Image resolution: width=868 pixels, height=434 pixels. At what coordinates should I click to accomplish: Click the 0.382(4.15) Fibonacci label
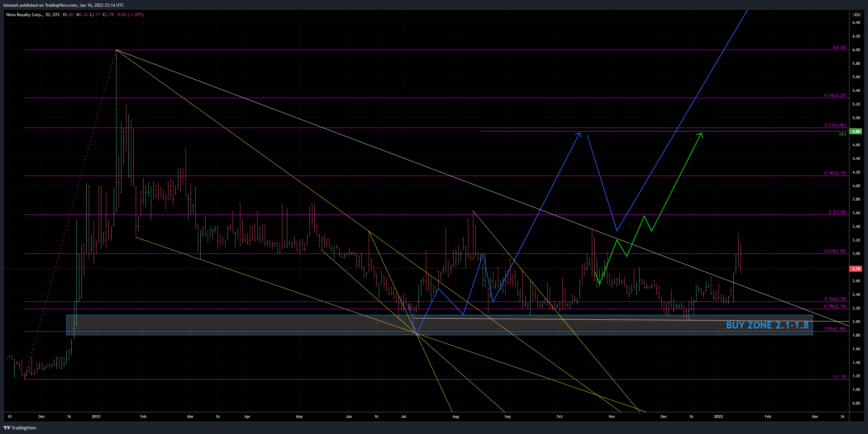(x=835, y=173)
